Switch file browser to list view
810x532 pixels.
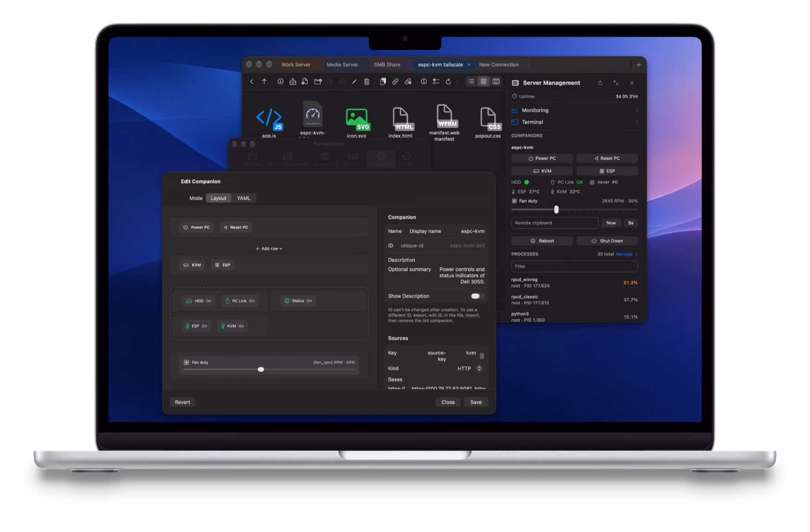[x=471, y=82]
